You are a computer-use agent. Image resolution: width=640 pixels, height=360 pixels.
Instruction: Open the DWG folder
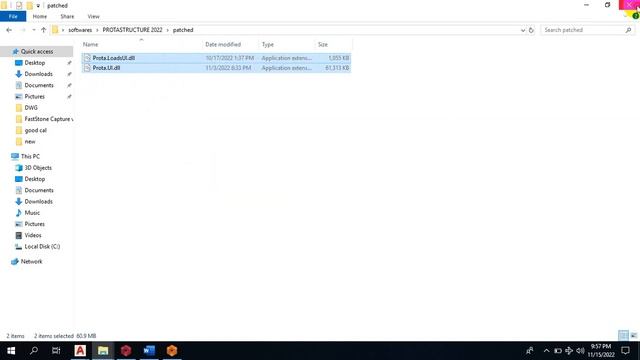tap(31, 108)
